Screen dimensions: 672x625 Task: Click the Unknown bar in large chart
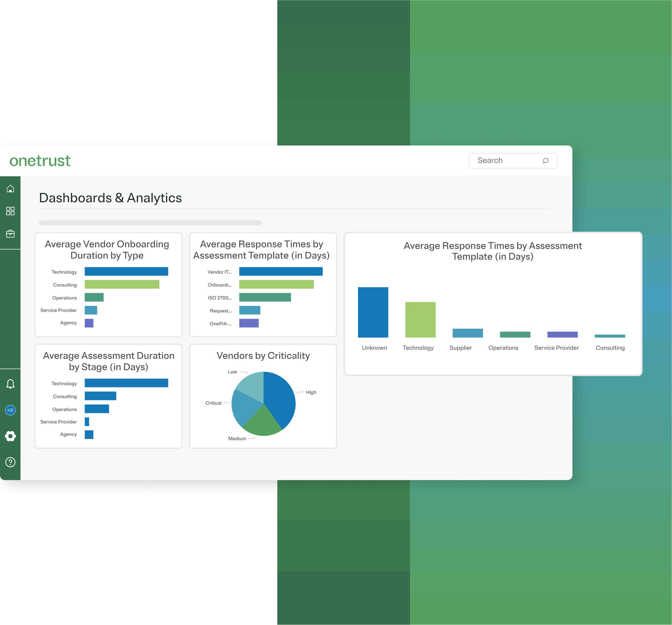point(373,312)
